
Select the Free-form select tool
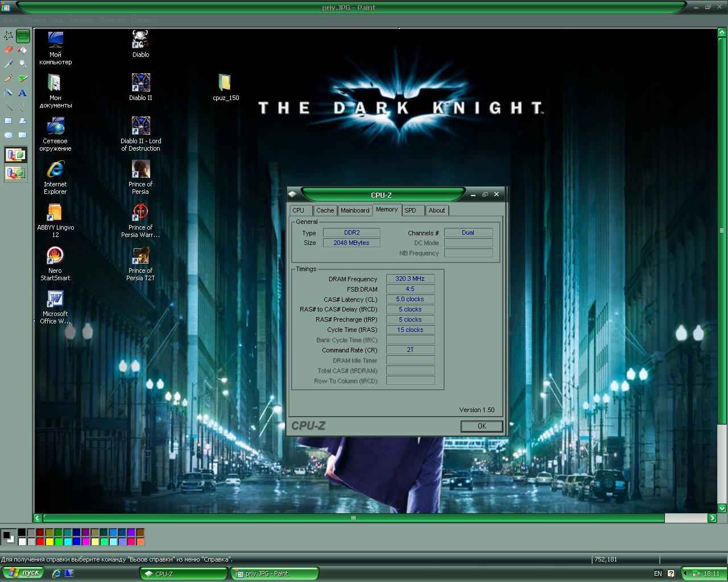coord(9,36)
